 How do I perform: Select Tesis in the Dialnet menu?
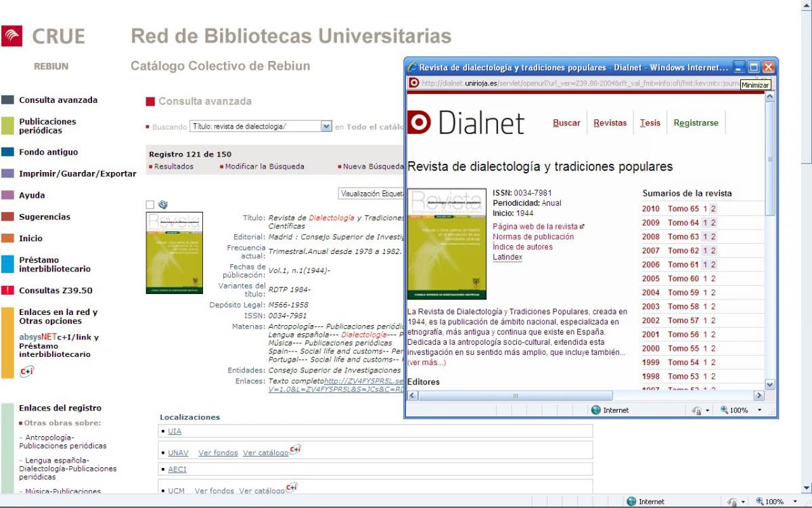click(650, 123)
